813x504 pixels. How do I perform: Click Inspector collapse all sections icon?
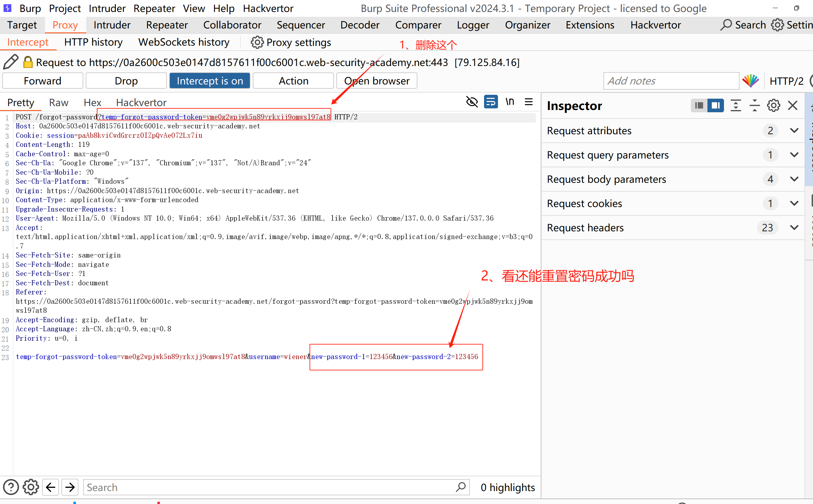pyautogui.click(x=755, y=106)
